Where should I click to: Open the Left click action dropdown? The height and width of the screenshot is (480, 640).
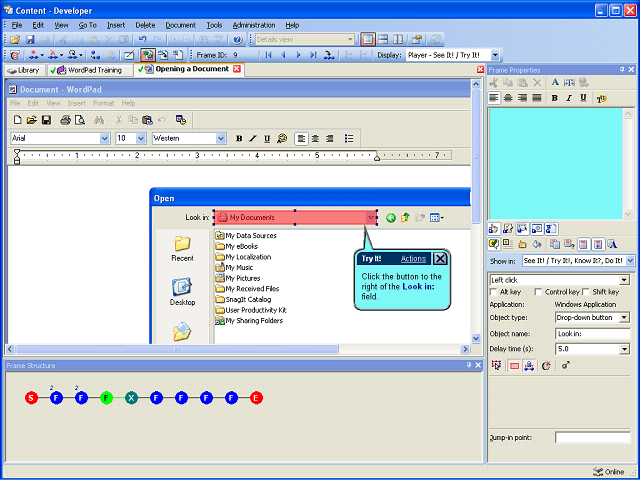point(624,280)
